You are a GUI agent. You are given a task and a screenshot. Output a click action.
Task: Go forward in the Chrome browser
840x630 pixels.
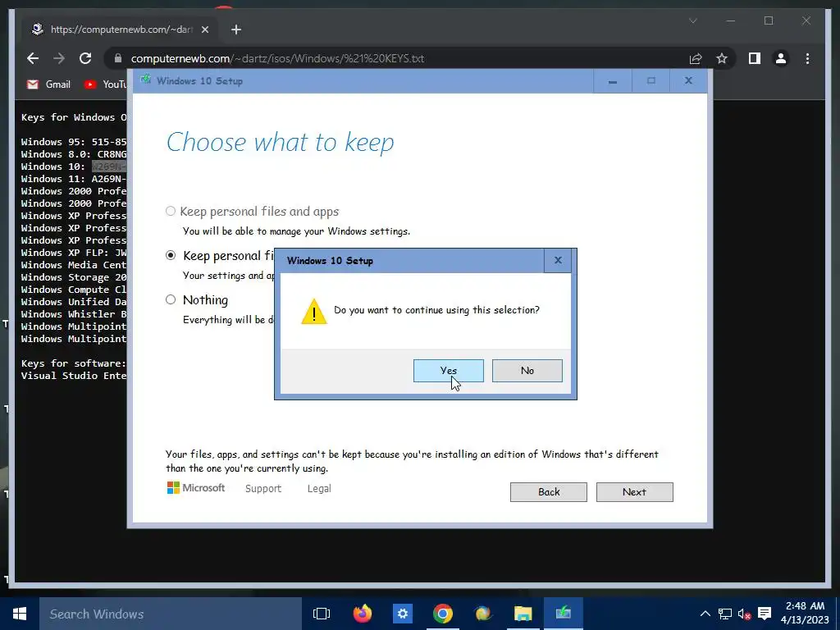pyautogui.click(x=59, y=58)
